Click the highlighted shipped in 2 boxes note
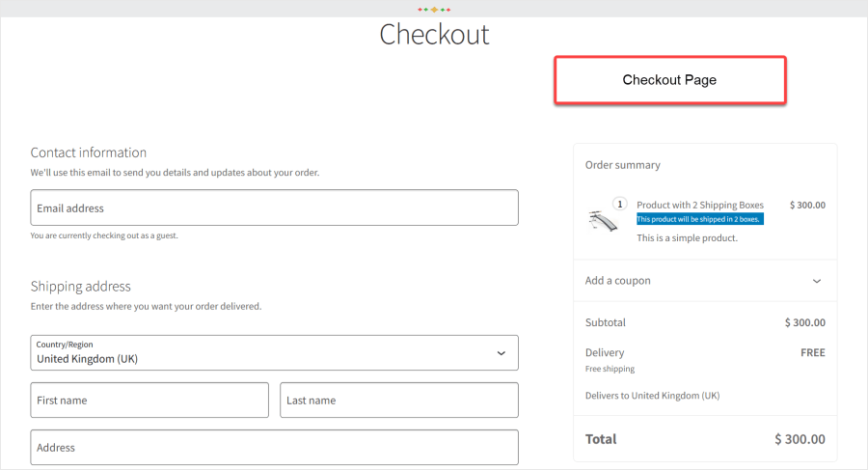 (x=700, y=219)
